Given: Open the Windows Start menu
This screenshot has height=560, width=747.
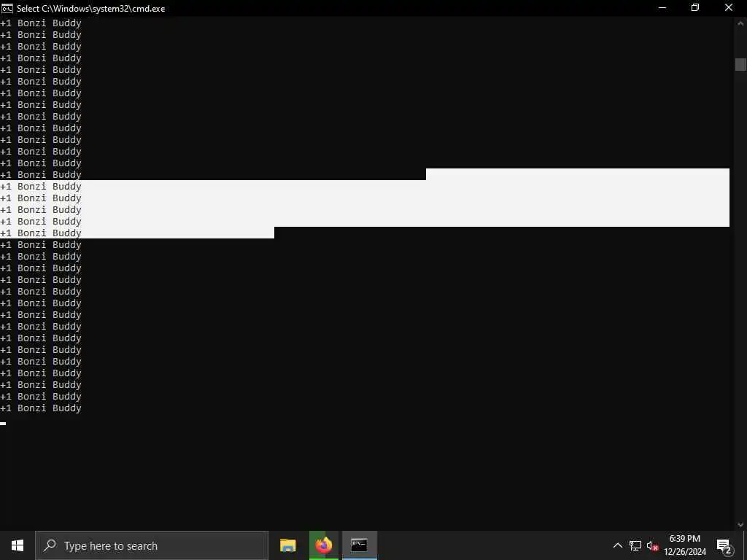Looking at the screenshot, I should [x=18, y=545].
